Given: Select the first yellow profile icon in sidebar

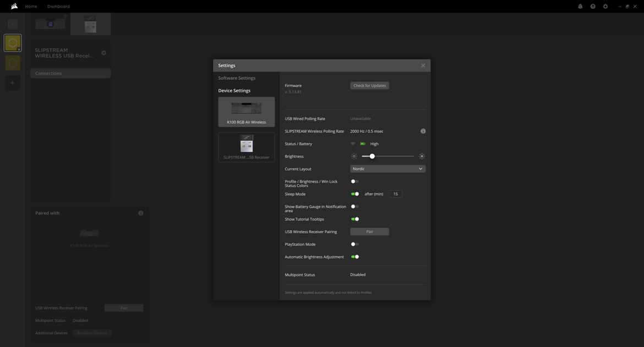Looking at the screenshot, I should coord(13,43).
